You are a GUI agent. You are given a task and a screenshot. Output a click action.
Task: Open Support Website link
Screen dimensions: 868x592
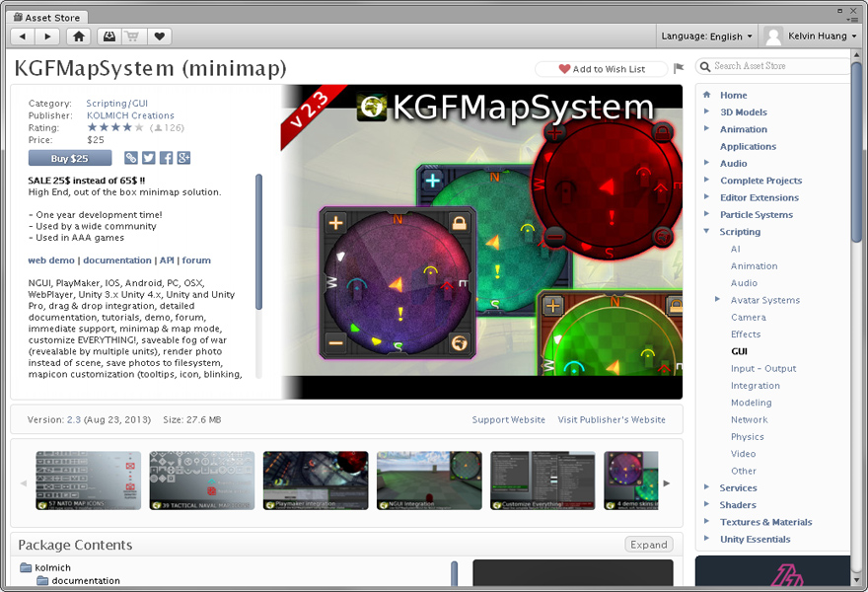[509, 419]
